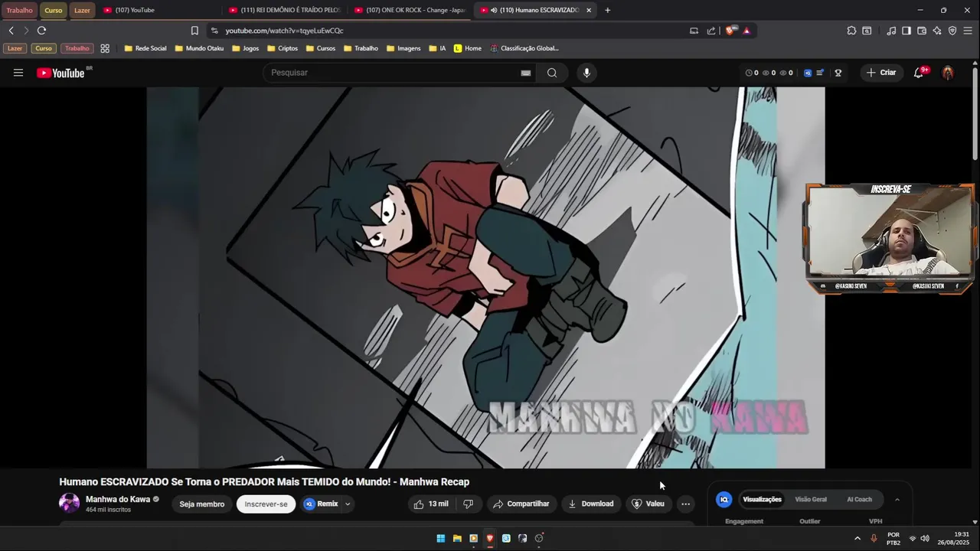This screenshot has width=980, height=551.
Task: Open Brave Wallet icon
Action: click(922, 31)
